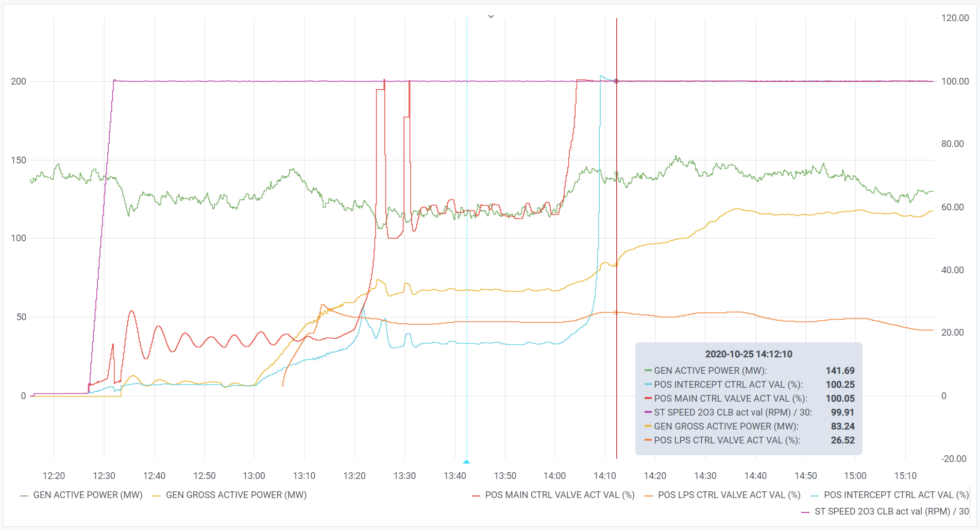Click the 13:00 time axis label
Screen dimensions: 980x530
tap(254, 476)
